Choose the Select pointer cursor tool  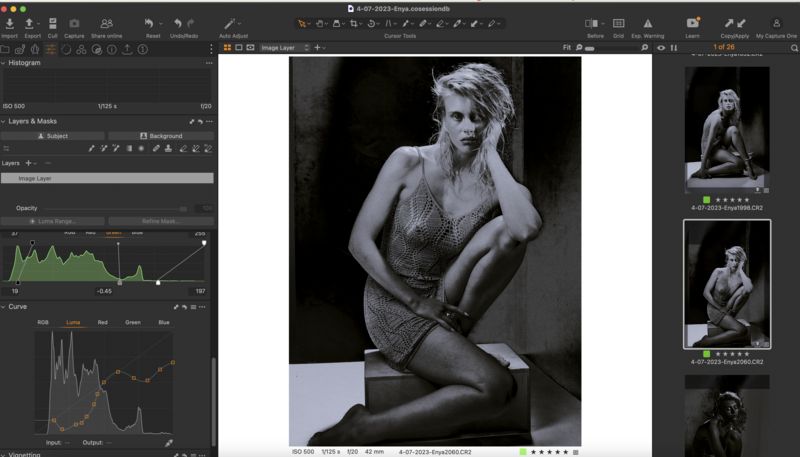click(x=302, y=23)
